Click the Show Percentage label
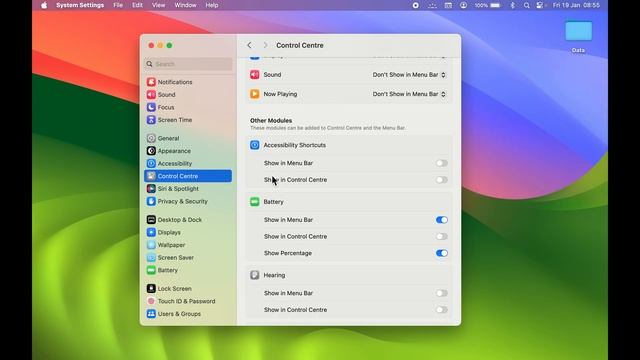 (x=288, y=253)
